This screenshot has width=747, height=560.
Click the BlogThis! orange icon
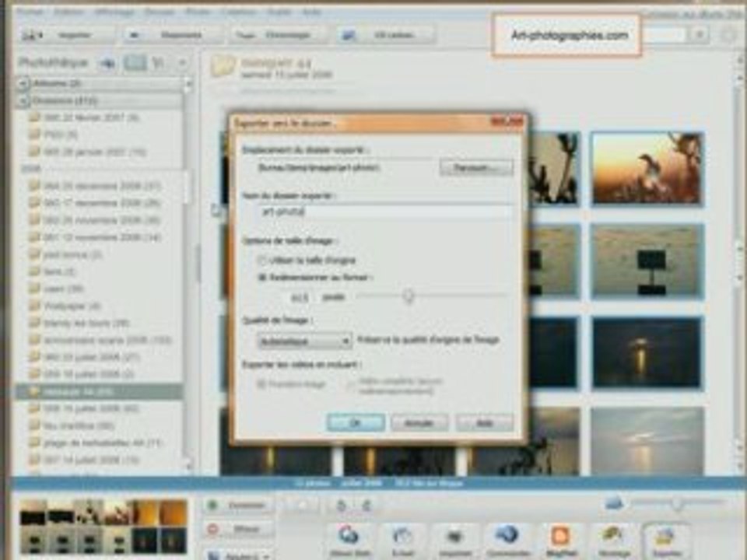click(560, 535)
